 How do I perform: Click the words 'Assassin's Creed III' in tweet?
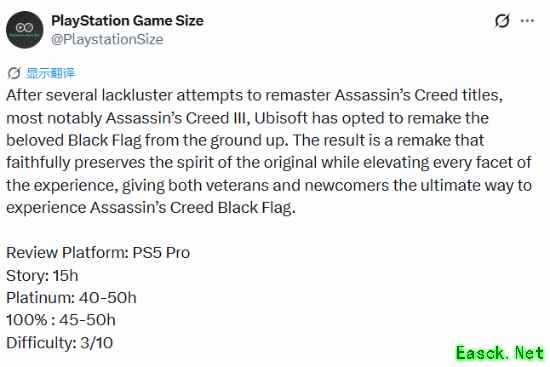pyautogui.click(x=177, y=118)
